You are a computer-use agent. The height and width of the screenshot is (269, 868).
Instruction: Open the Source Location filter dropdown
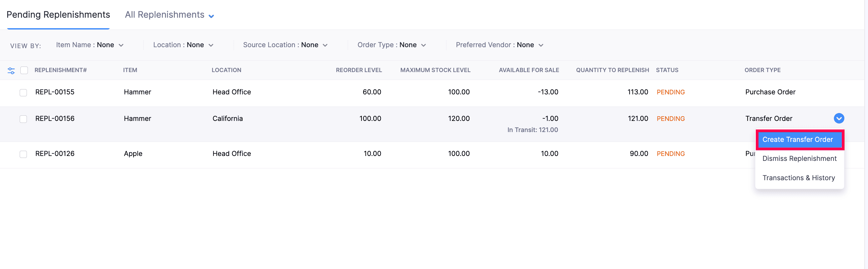click(285, 45)
